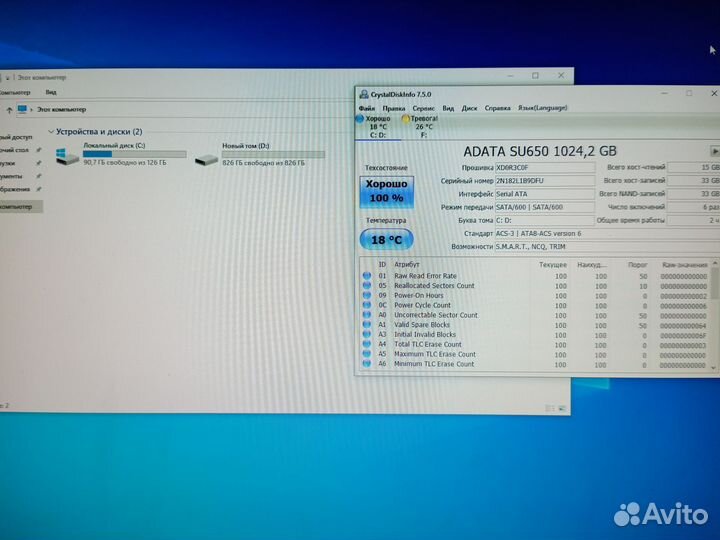Click the Up arrow in Explorer navigation

[x=9, y=110]
